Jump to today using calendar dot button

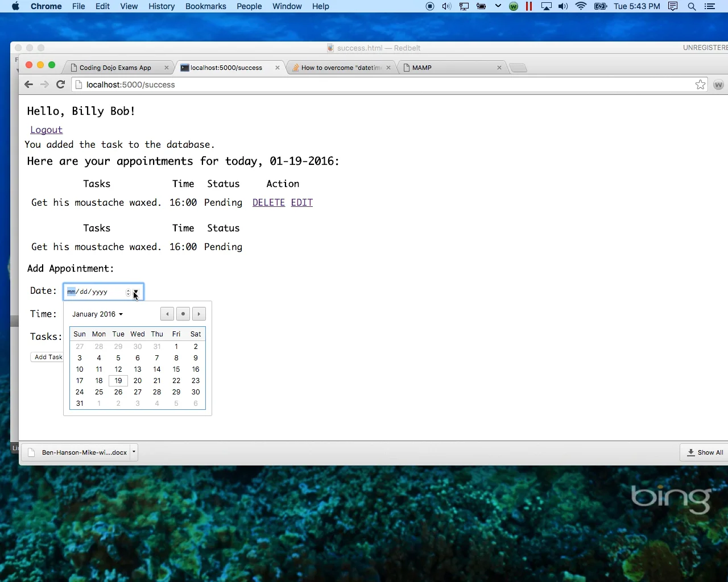tap(183, 314)
